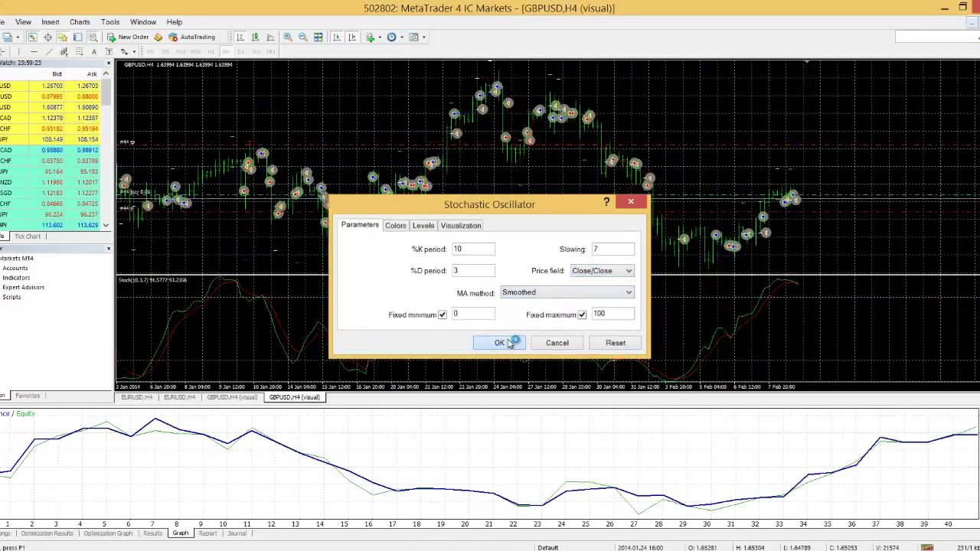Open the MA method dropdown
The image size is (980, 551).
click(x=567, y=292)
